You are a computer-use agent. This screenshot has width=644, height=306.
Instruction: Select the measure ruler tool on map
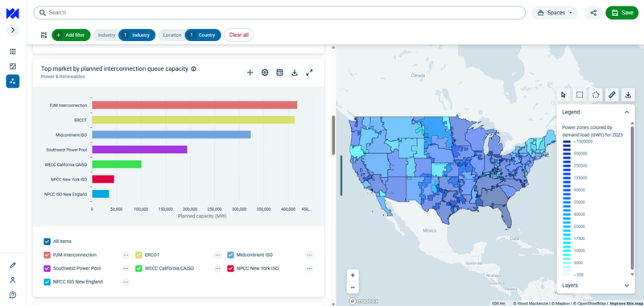coord(612,95)
